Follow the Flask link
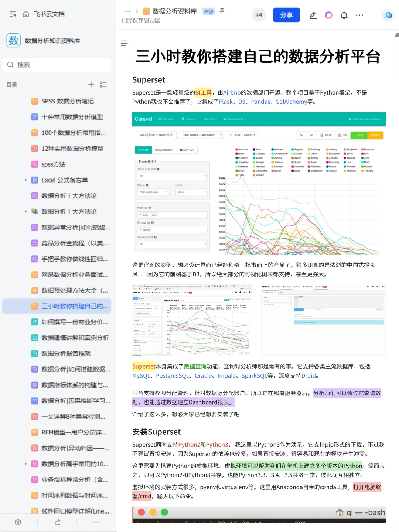This screenshot has width=399, height=532. [x=226, y=102]
